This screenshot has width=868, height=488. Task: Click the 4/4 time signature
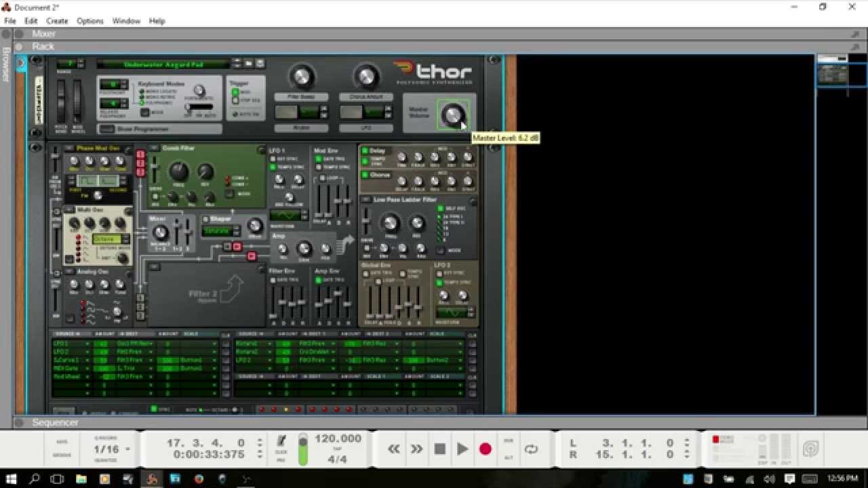coord(338,460)
